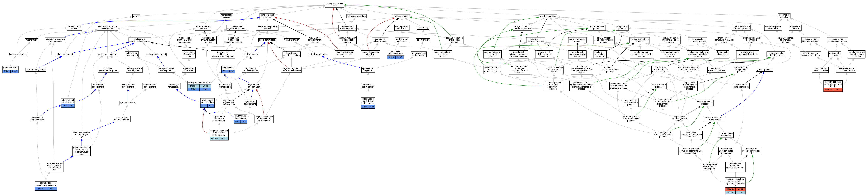Click the 'cell differentiation' node
Viewport: 868px width, 196px height.
click(x=267, y=40)
